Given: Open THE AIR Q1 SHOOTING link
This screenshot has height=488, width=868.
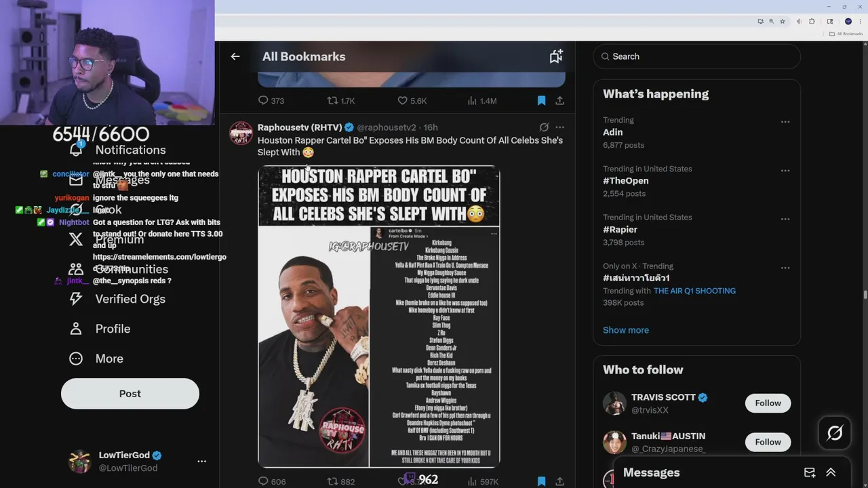Looking at the screenshot, I should pyautogui.click(x=694, y=291).
